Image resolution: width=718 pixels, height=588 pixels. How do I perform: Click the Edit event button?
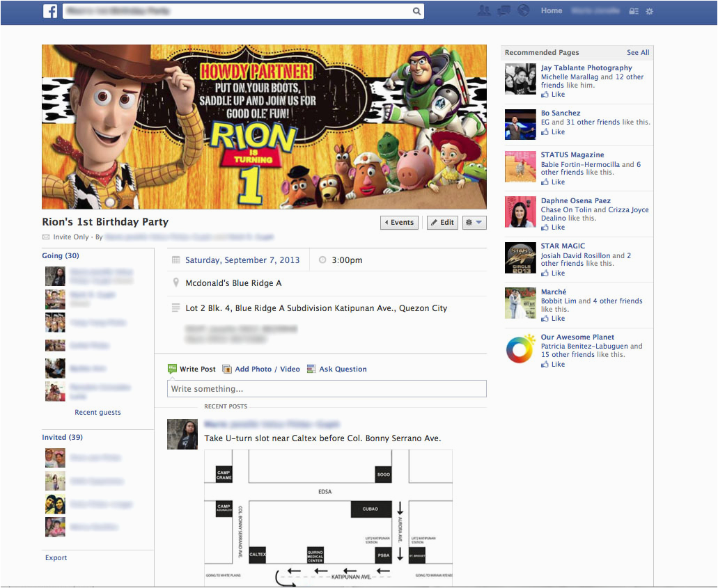442,223
